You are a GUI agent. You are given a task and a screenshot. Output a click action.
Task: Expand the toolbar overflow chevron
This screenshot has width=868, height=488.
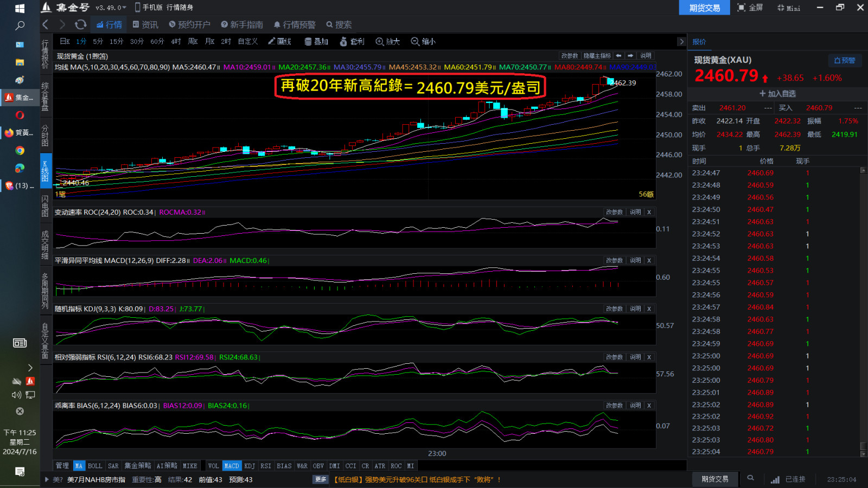tap(681, 42)
